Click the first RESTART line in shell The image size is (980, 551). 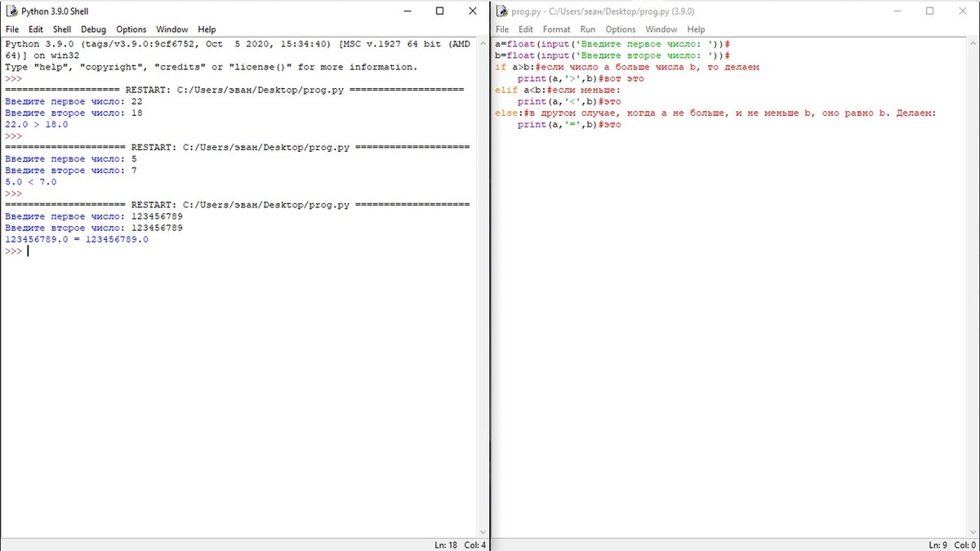(x=234, y=91)
